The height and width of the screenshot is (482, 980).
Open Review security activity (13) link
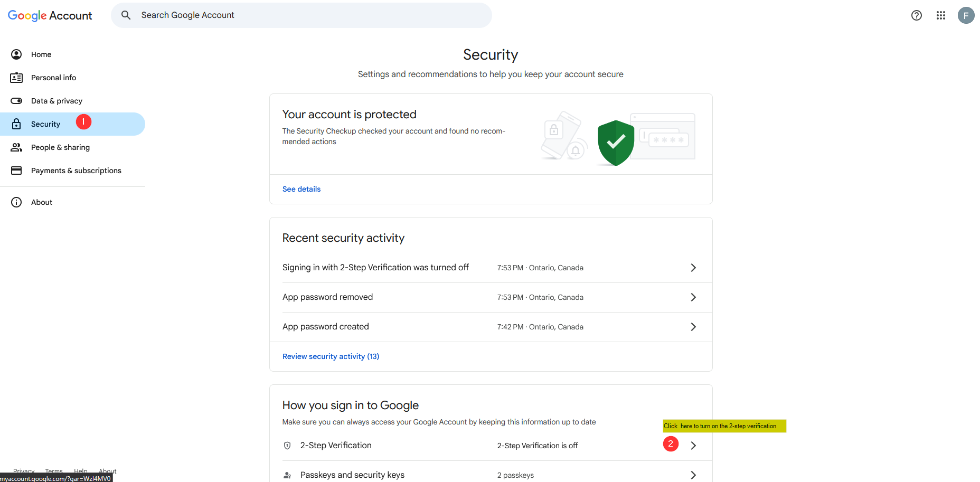coord(331,356)
